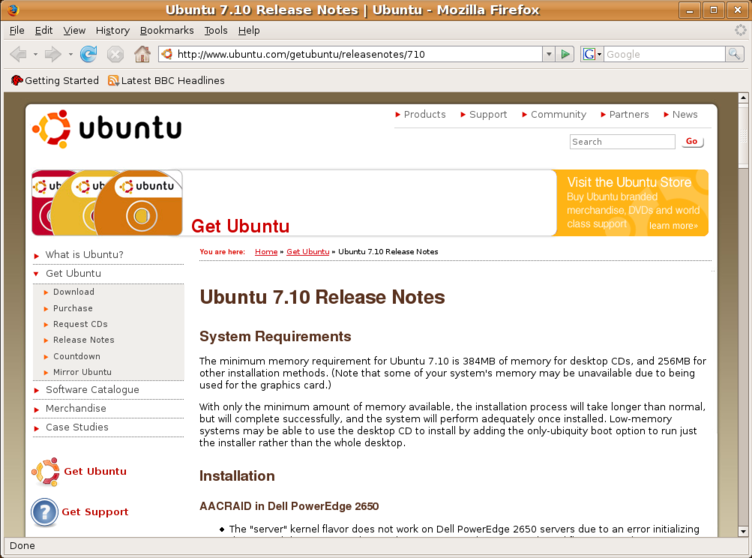Screen dimensions: 752x558
Task: Click the Home breadcrumb link
Action: click(x=266, y=251)
